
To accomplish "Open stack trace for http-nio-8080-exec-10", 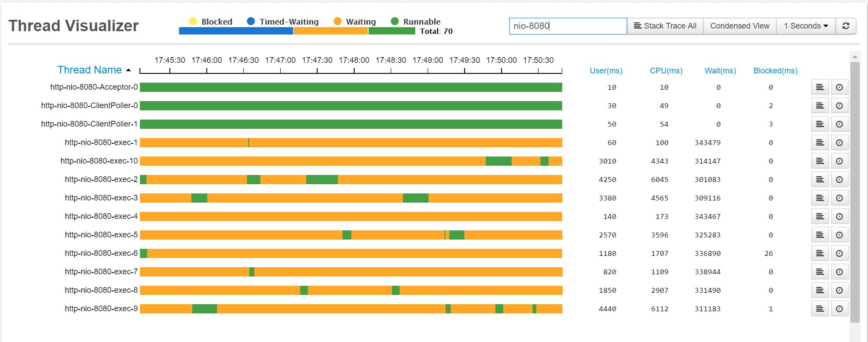I will click(820, 161).
